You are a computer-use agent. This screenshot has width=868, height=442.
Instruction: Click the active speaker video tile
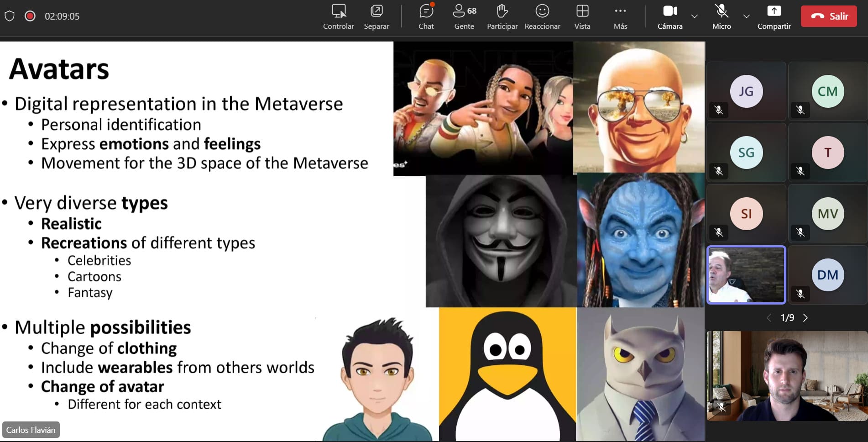pyautogui.click(x=746, y=275)
